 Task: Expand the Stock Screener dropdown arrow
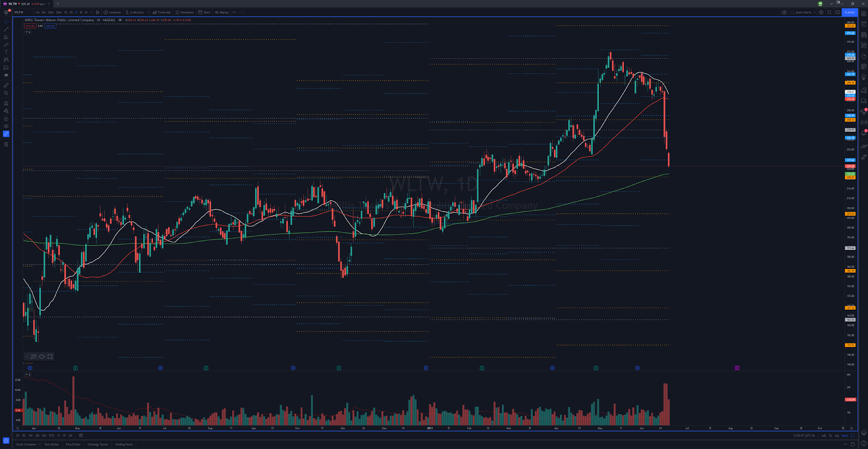(39, 445)
